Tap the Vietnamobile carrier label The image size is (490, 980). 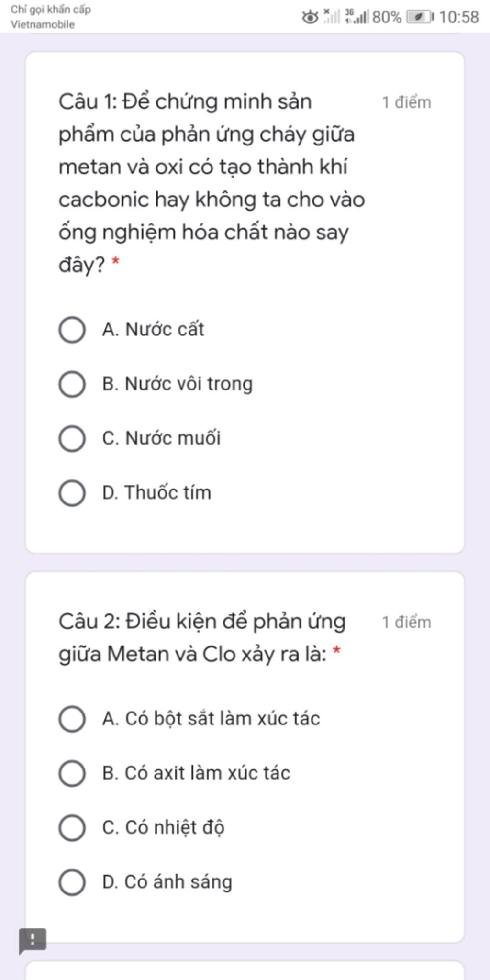click(43, 24)
